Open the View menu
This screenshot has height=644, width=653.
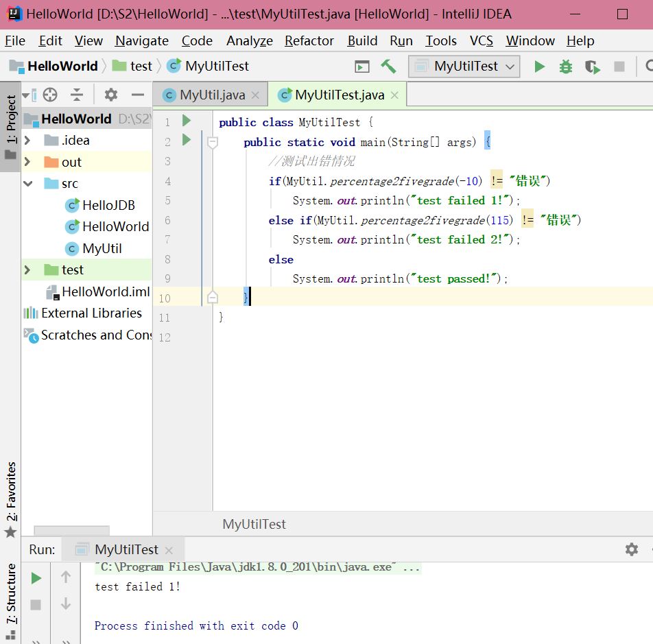[x=88, y=40]
